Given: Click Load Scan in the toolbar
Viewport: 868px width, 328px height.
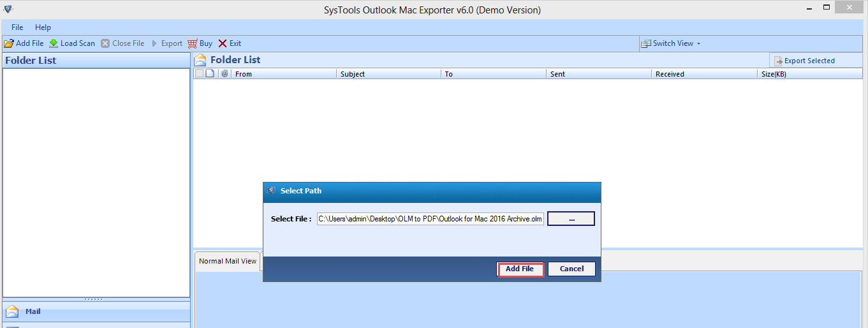Looking at the screenshot, I should (72, 43).
